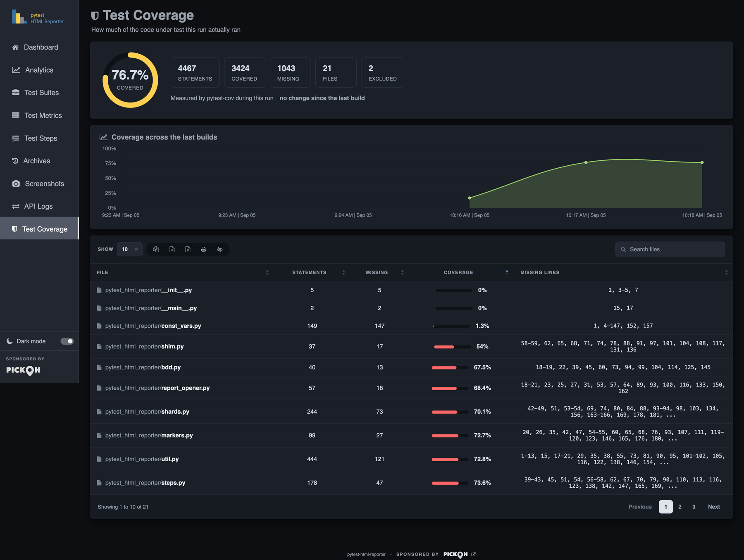744x560 pixels.
Task: Click the API Logs arrows icon
Action: point(16,206)
